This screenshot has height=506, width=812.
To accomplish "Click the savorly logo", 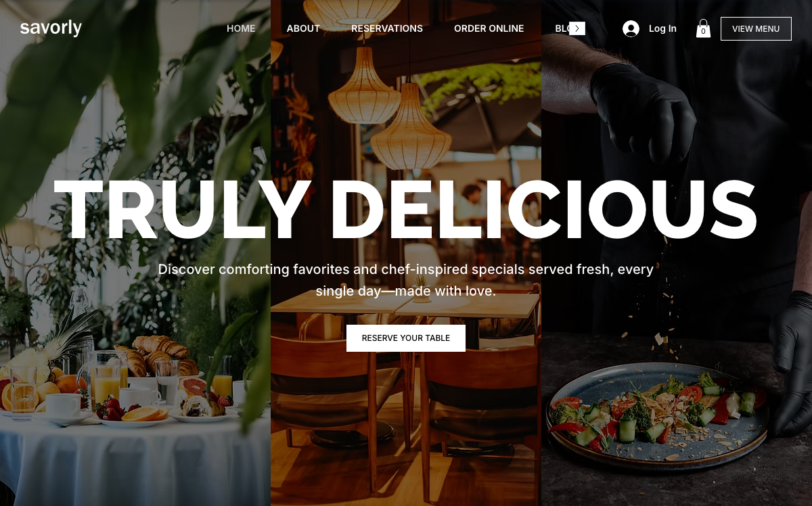I will tap(51, 28).
